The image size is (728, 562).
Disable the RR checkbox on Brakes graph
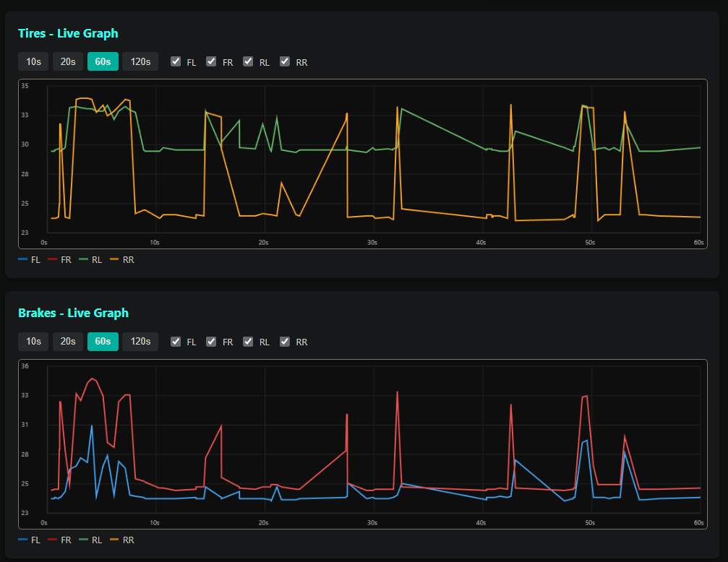(x=284, y=341)
